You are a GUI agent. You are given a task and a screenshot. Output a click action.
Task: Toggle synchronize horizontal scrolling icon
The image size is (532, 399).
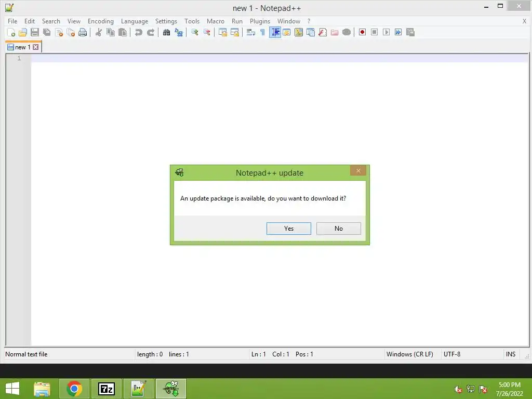click(x=235, y=32)
